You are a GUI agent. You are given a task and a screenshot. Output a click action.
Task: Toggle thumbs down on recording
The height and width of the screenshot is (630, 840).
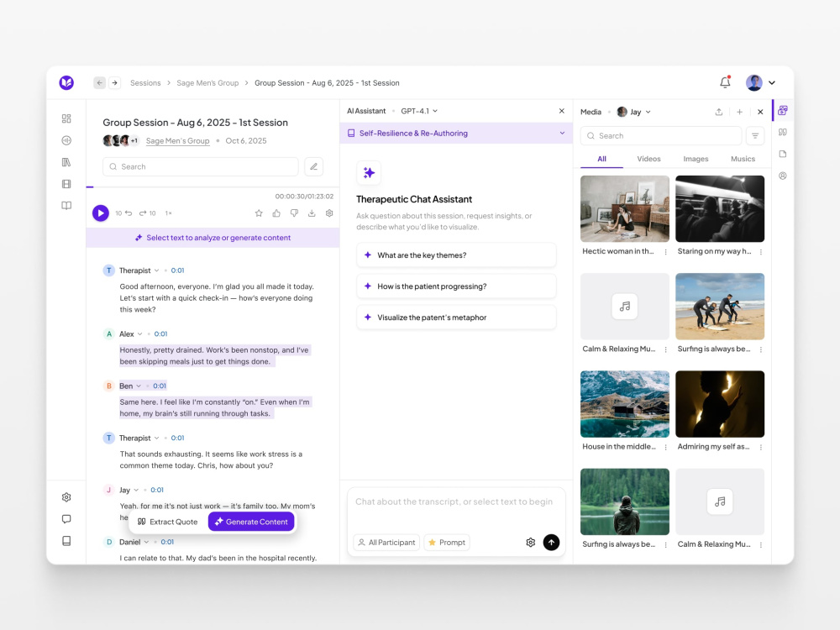click(x=294, y=213)
